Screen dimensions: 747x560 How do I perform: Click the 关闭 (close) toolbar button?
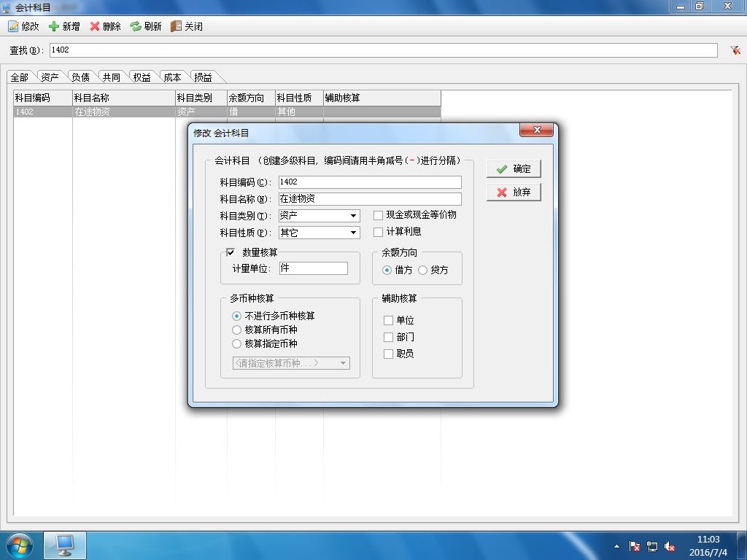(187, 26)
